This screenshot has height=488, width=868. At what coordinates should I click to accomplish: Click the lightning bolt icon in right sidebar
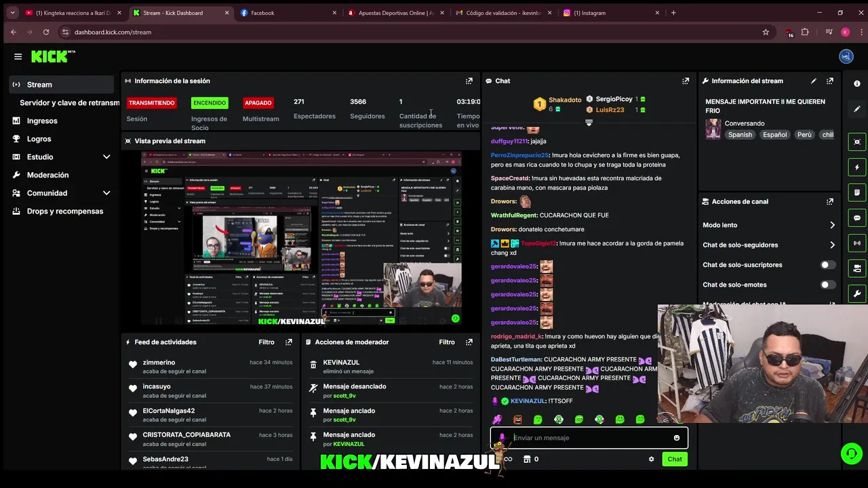pyautogui.click(x=857, y=167)
